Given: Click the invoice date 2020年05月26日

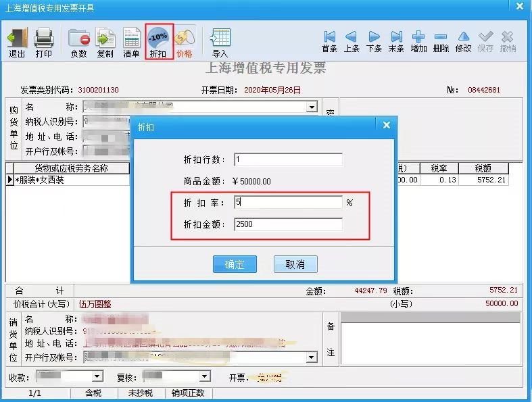Looking at the screenshot, I should [x=272, y=90].
